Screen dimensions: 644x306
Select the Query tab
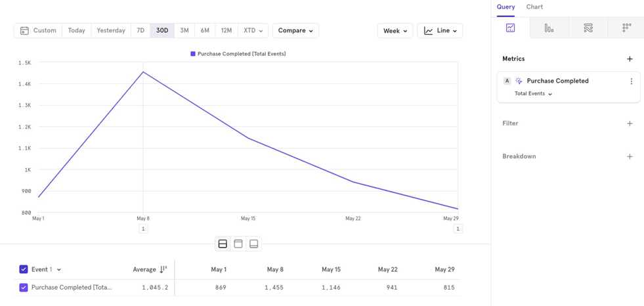pyautogui.click(x=505, y=7)
